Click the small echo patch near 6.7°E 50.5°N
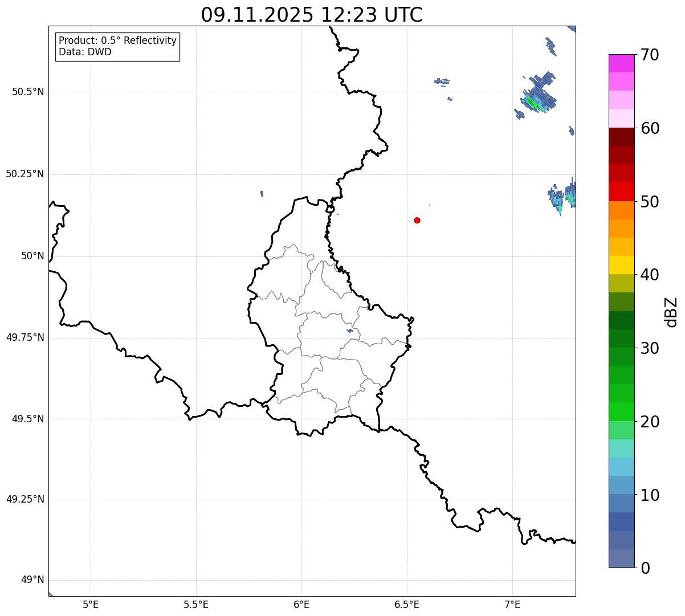The width and height of the screenshot is (685, 616). (x=442, y=81)
